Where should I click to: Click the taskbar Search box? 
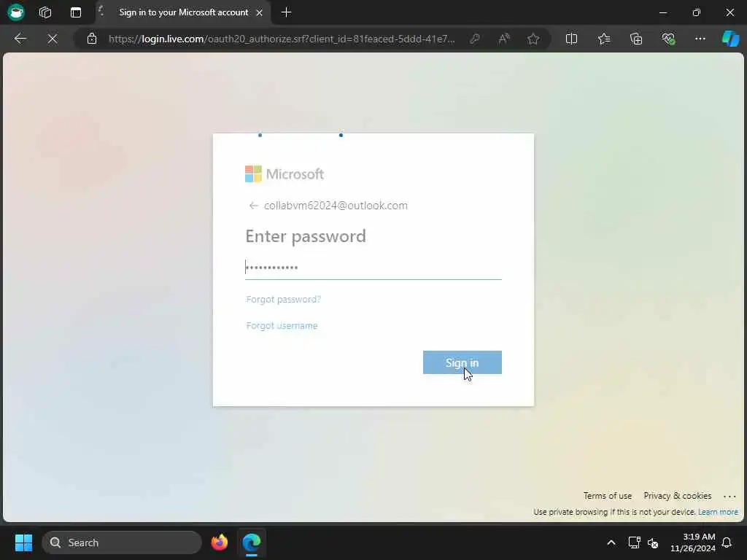click(x=122, y=542)
